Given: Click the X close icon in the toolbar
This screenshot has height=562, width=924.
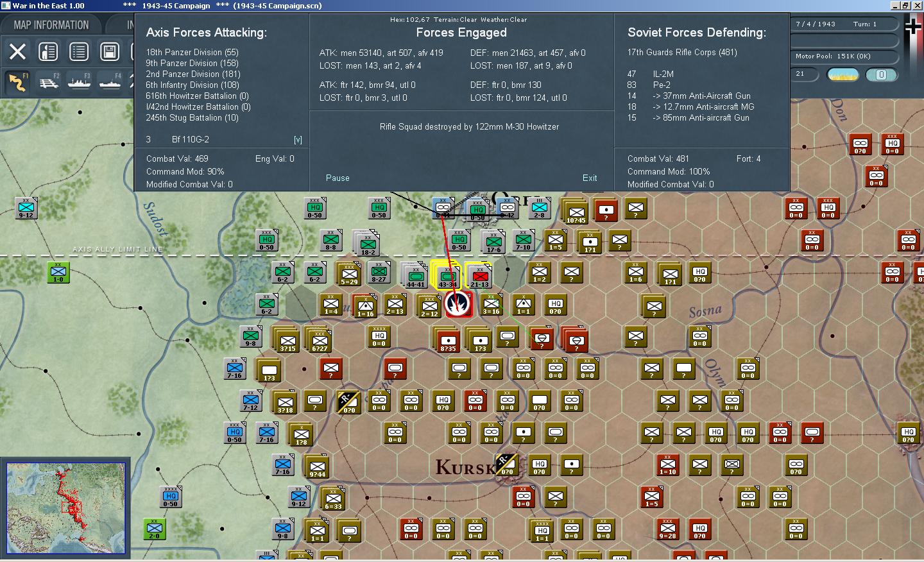Looking at the screenshot, I should pos(18,51).
